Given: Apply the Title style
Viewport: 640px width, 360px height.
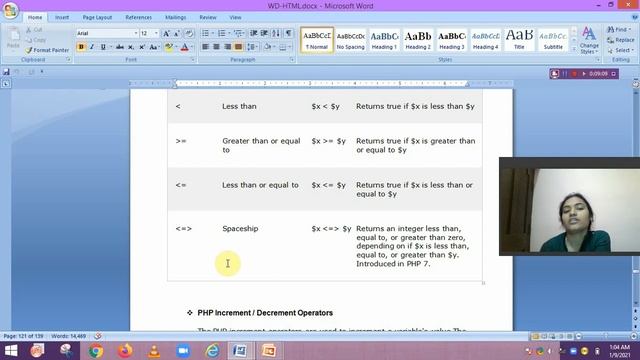Looking at the screenshot, I should (x=519, y=40).
